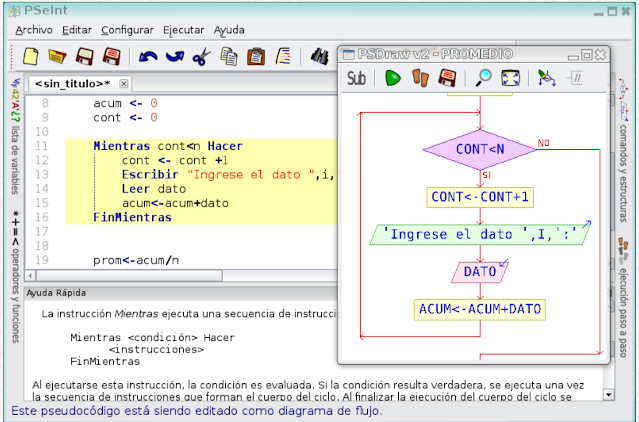
Task: Select the 'Ingrese el dato' output block
Action: pyautogui.click(x=480, y=234)
